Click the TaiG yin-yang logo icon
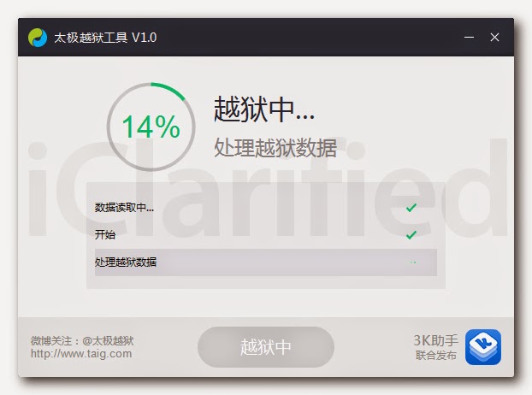The height and width of the screenshot is (395, 532). [x=38, y=38]
